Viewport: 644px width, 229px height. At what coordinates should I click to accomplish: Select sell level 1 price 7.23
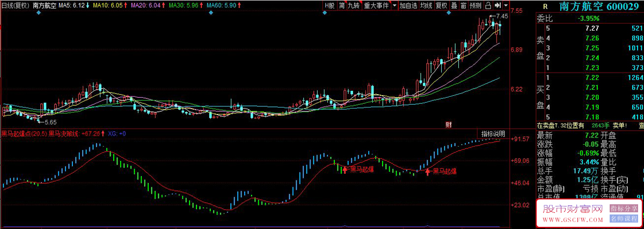(x=592, y=67)
